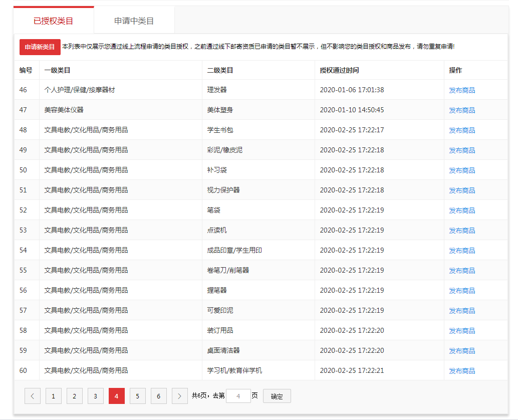This screenshot has width=518, height=420.
Task: Open 发布商品 for 学习机/教育伴学机
Action: pyautogui.click(x=461, y=370)
